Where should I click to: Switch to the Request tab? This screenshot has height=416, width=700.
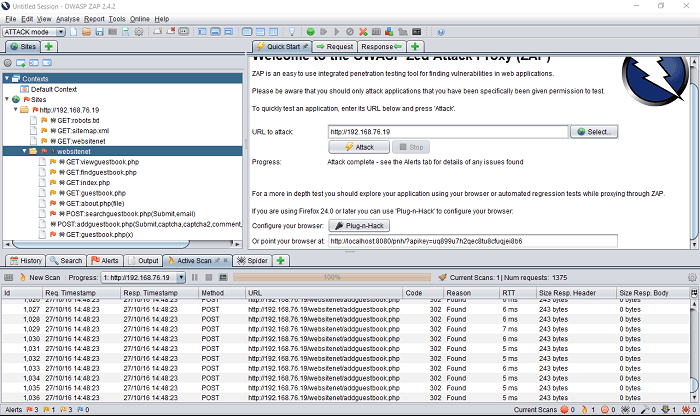(335, 46)
